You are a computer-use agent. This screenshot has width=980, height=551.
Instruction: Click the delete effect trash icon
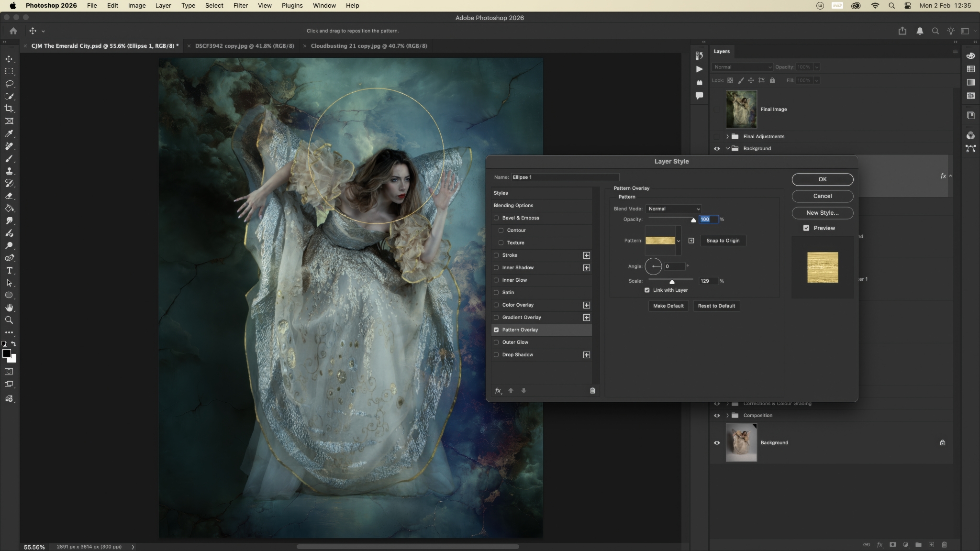(x=592, y=391)
